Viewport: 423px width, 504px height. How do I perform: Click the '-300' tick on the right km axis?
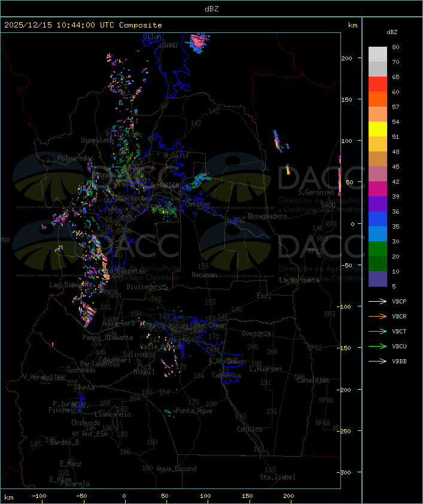(345, 472)
